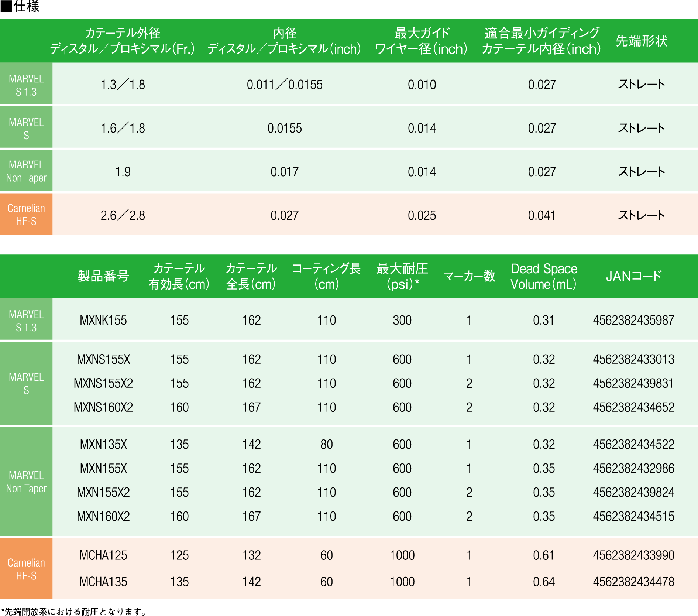This screenshot has width=698, height=616.
Task: Click JAN code '4562382432986'
Action: pos(634,468)
